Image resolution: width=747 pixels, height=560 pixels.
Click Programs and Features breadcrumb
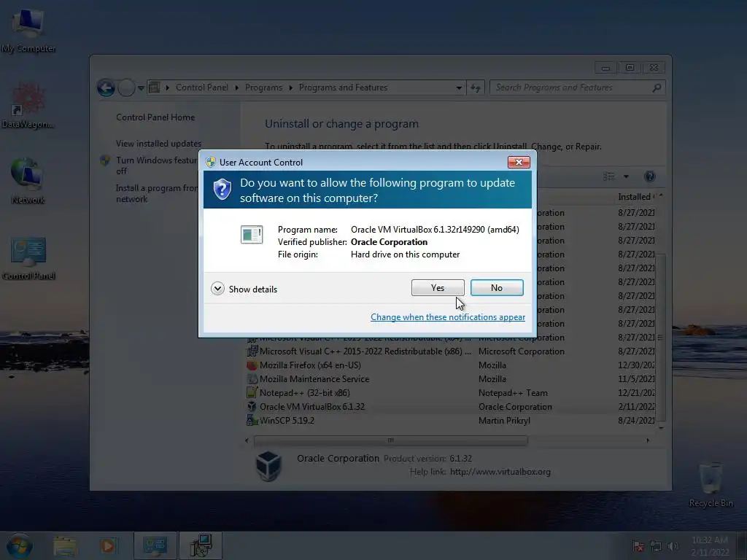click(x=343, y=87)
